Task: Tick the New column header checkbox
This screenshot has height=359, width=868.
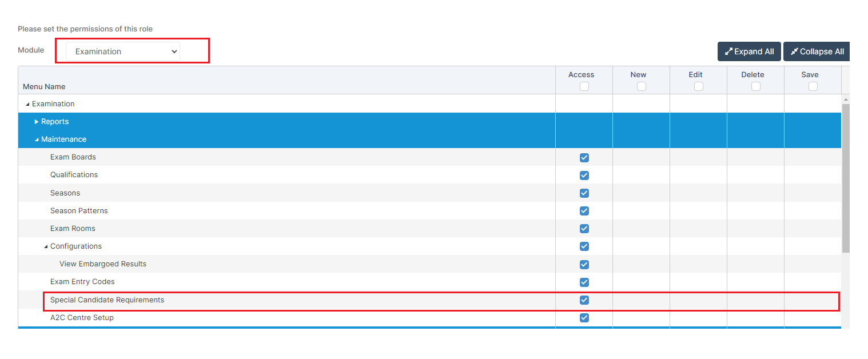Action: 642,86
